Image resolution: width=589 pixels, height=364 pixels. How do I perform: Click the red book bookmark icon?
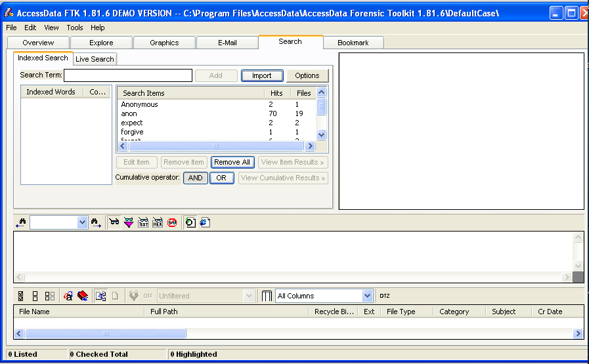click(x=82, y=296)
